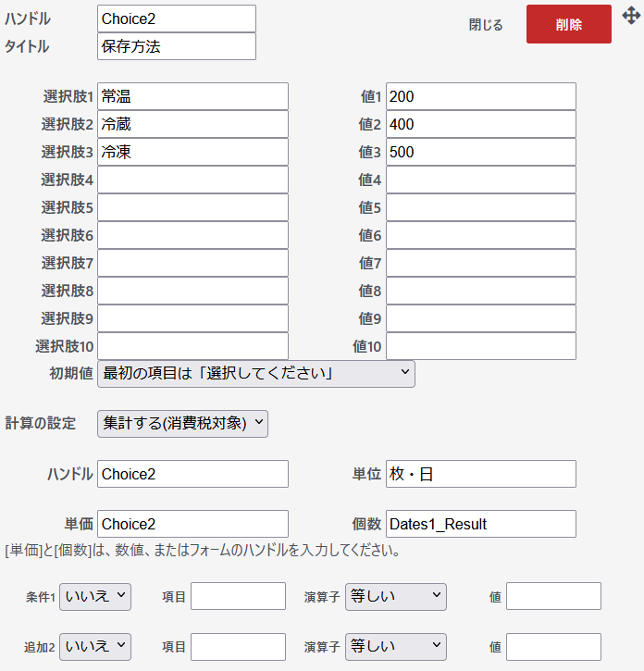The image size is (644, 671).
Task: Click the empty 値6 field
Action: 481,235
